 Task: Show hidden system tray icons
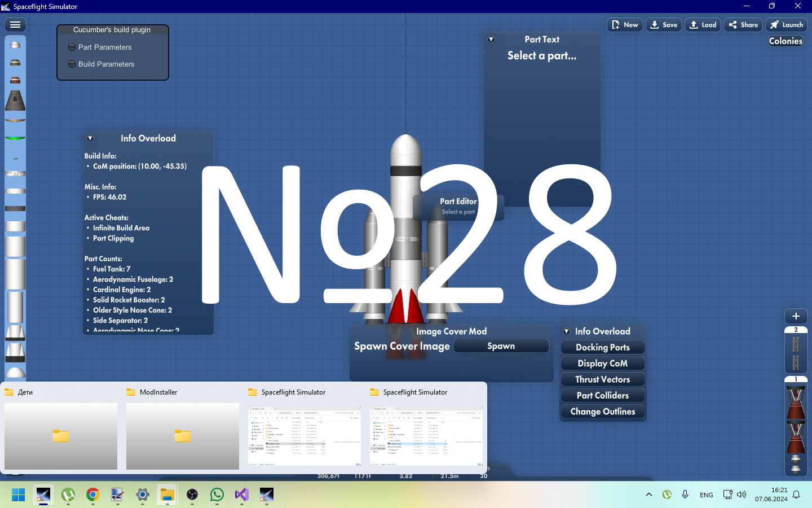tap(649, 494)
